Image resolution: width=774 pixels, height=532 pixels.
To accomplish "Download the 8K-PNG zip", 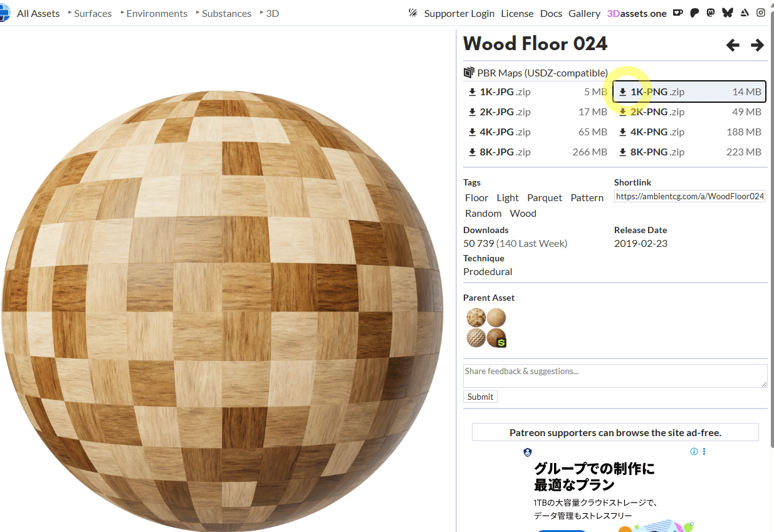I will (689, 152).
